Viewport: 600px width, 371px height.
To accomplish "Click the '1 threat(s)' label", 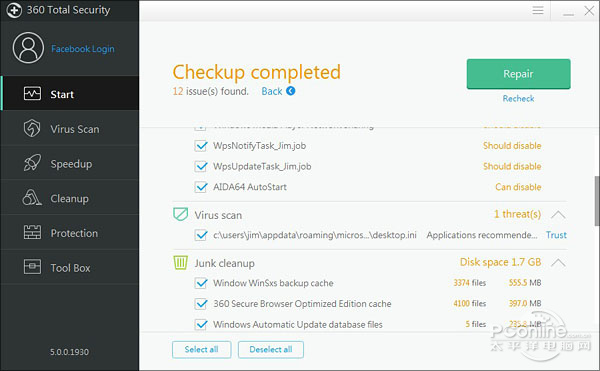I will tap(517, 214).
